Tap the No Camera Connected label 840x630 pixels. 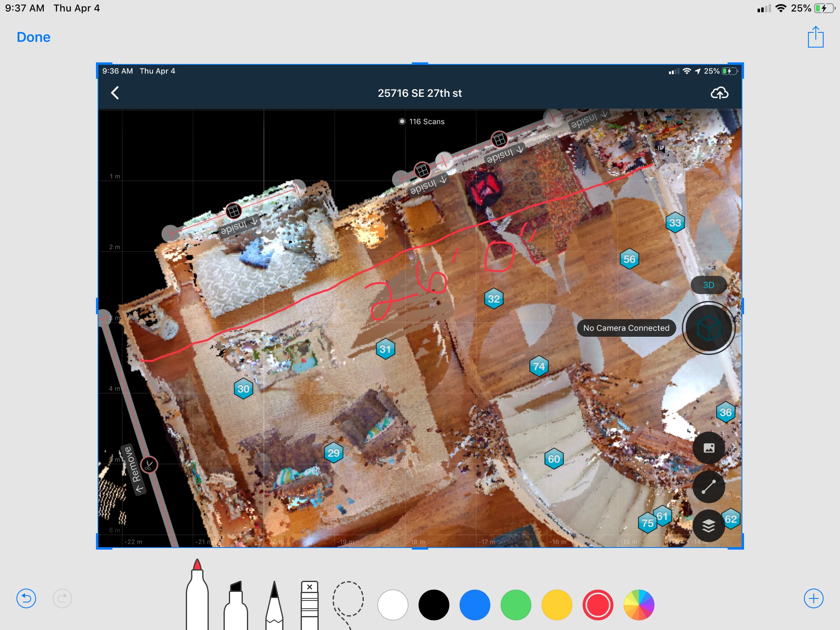(x=626, y=328)
